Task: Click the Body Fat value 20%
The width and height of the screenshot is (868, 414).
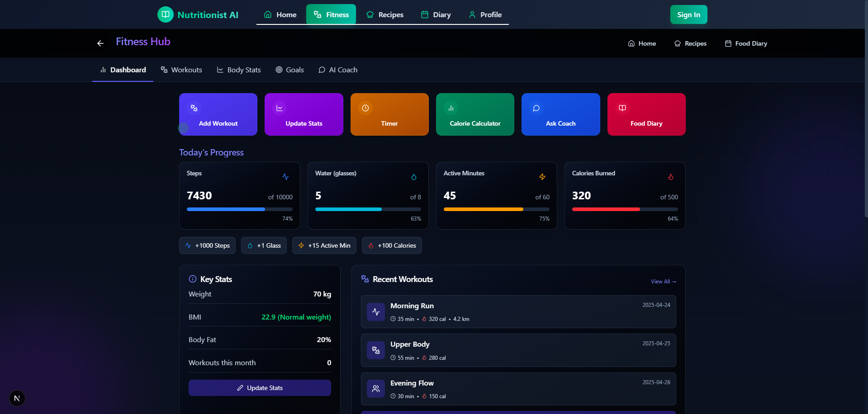Action: [x=324, y=340]
